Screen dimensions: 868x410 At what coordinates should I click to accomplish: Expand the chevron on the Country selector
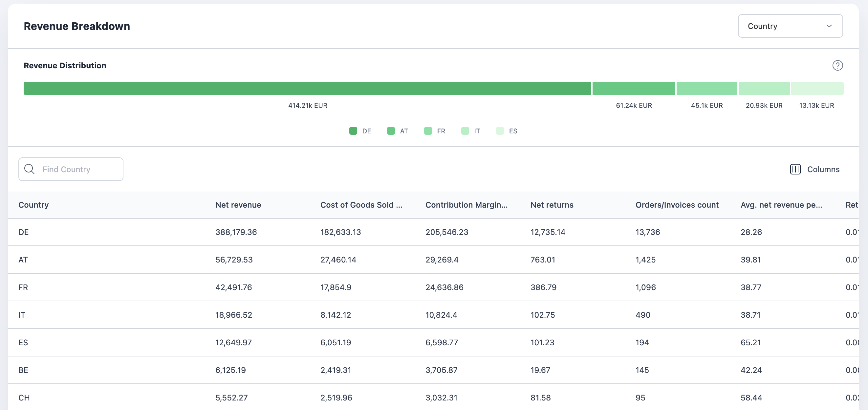(829, 26)
